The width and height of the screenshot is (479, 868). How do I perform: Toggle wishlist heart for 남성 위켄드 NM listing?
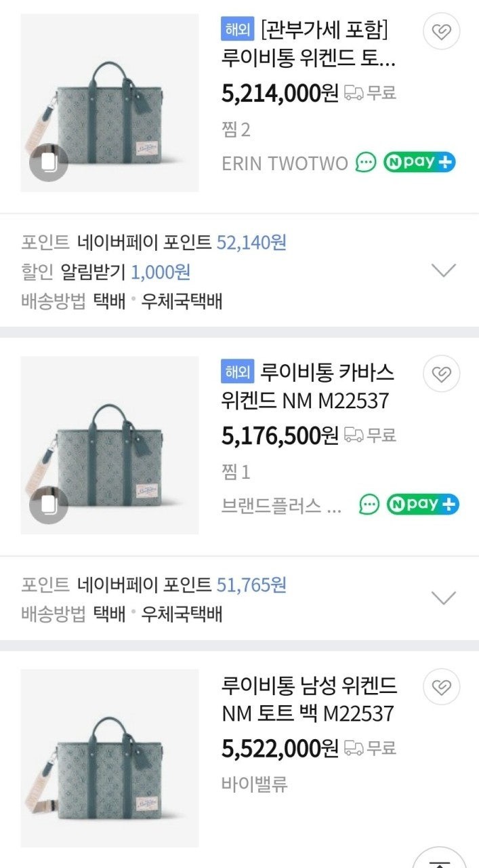pyautogui.click(x=442, y=688)
